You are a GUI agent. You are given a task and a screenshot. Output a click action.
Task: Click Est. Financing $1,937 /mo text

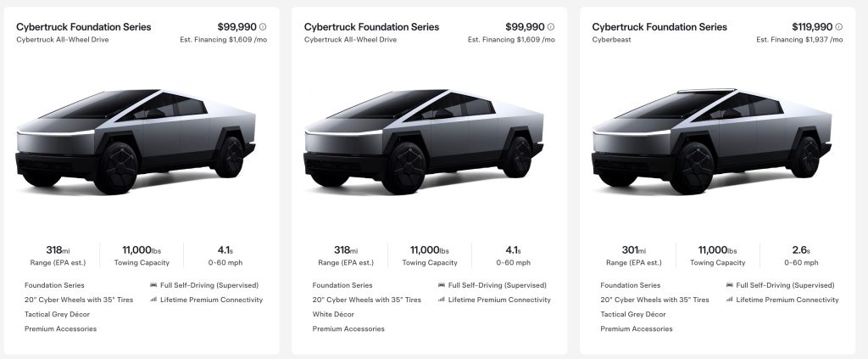point(799,40)
